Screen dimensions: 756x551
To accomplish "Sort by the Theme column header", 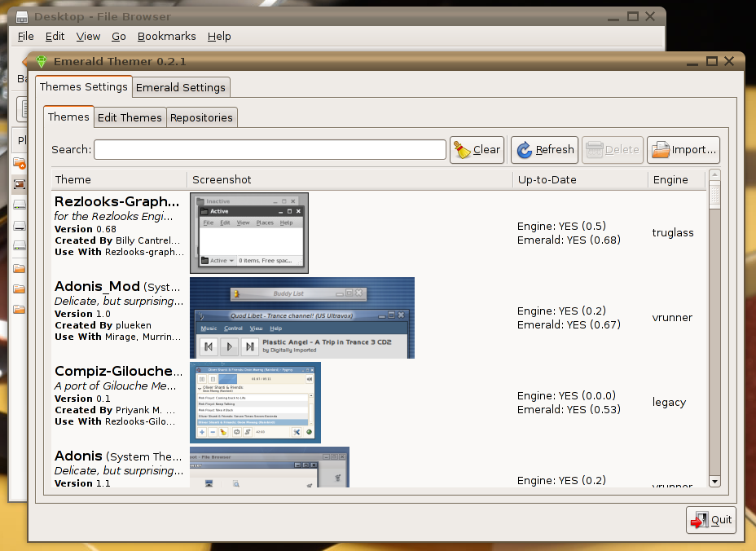I will click(119, 179).
